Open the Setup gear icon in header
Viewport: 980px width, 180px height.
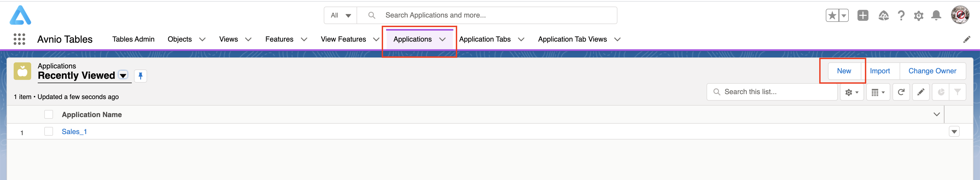coord(918,16)
